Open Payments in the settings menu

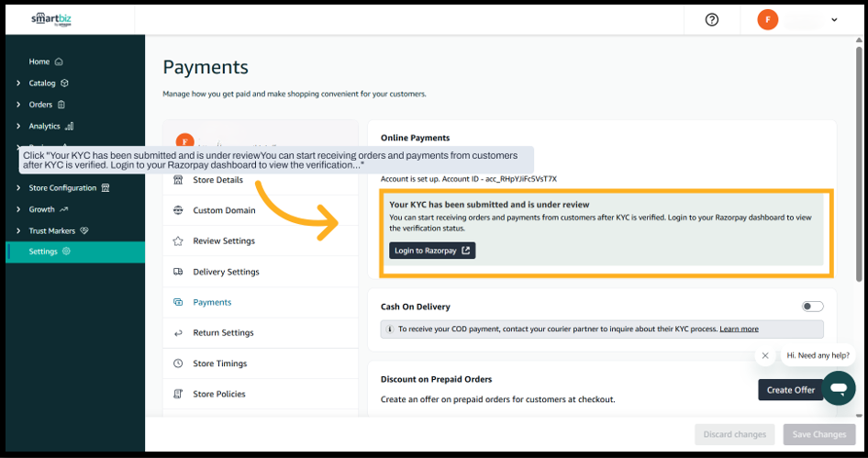(x=212, y=302)
